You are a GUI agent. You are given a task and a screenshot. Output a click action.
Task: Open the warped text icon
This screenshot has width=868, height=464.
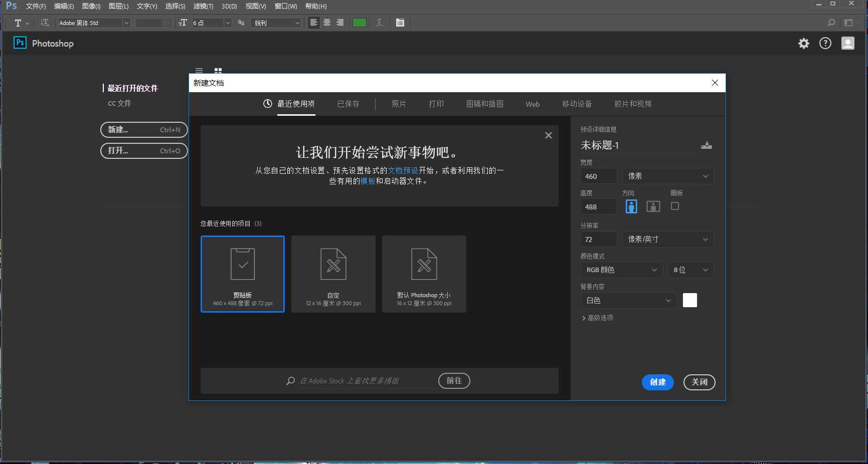[380, 23]
